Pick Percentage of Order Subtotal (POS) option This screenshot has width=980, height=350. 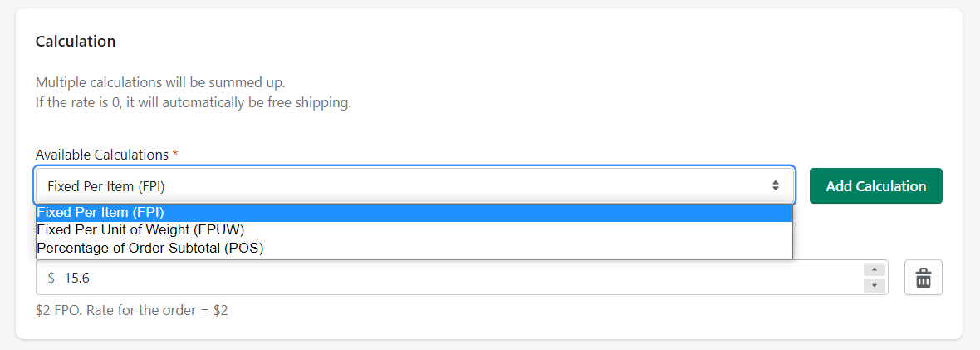tap(414, 248)
